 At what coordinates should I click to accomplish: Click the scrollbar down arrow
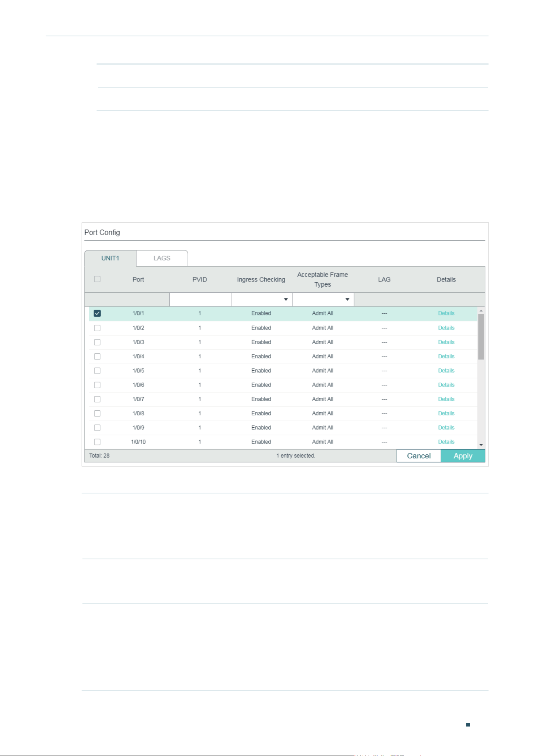[481, 445]
